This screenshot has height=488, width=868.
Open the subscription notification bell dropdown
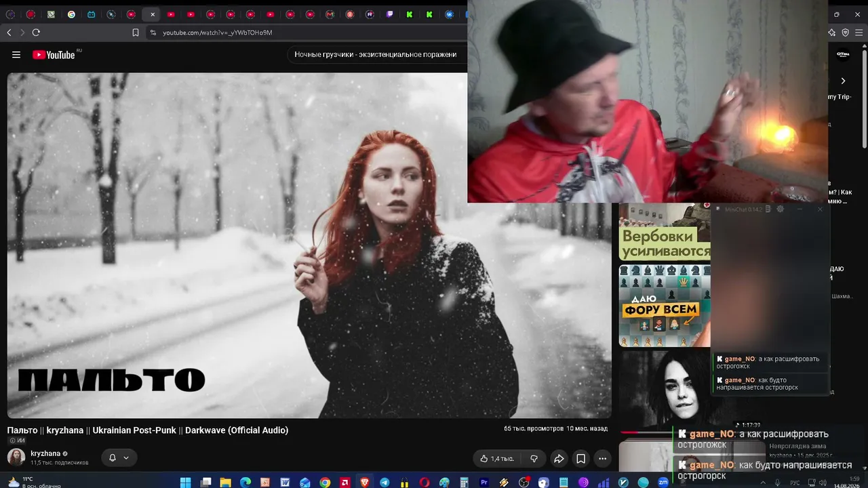pyautogui.click(x=119, y=458)
